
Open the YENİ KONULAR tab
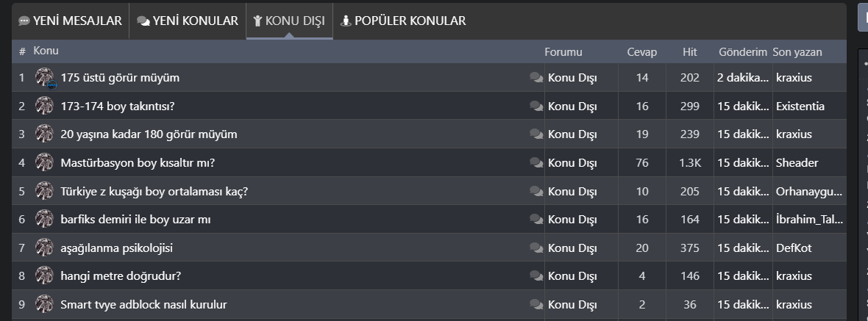coord(188,21)
